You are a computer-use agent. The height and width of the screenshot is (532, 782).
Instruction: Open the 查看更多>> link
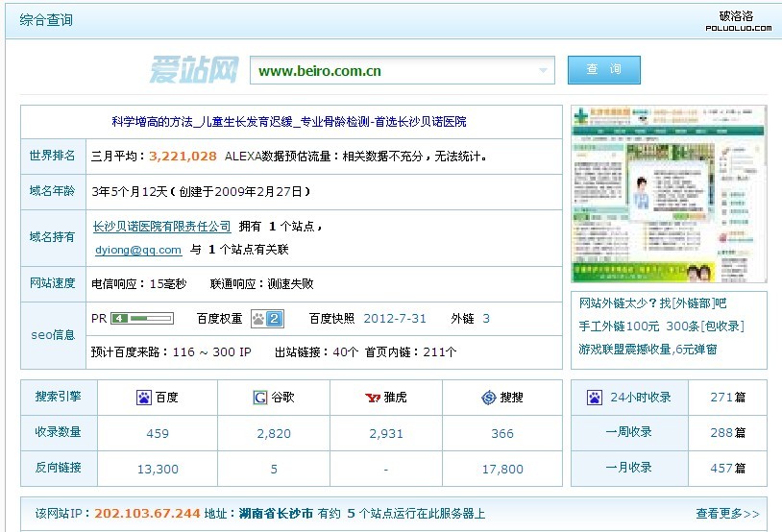click(727, 514)
